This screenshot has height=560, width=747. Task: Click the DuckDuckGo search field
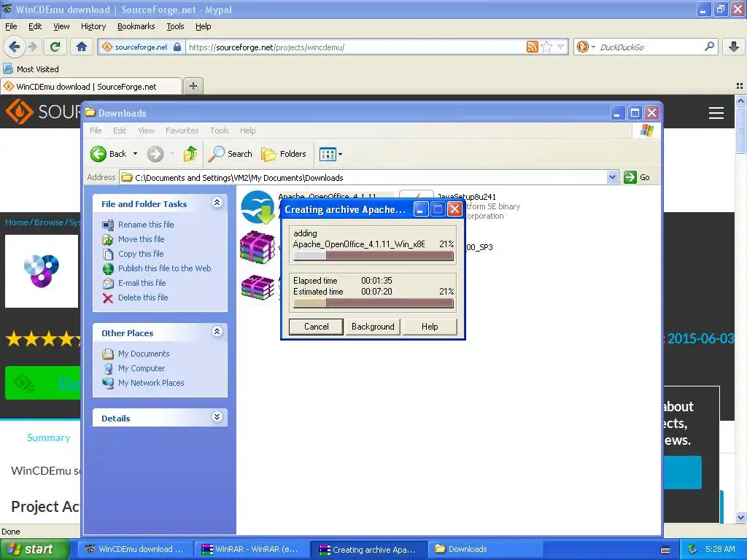click(649, 47)
